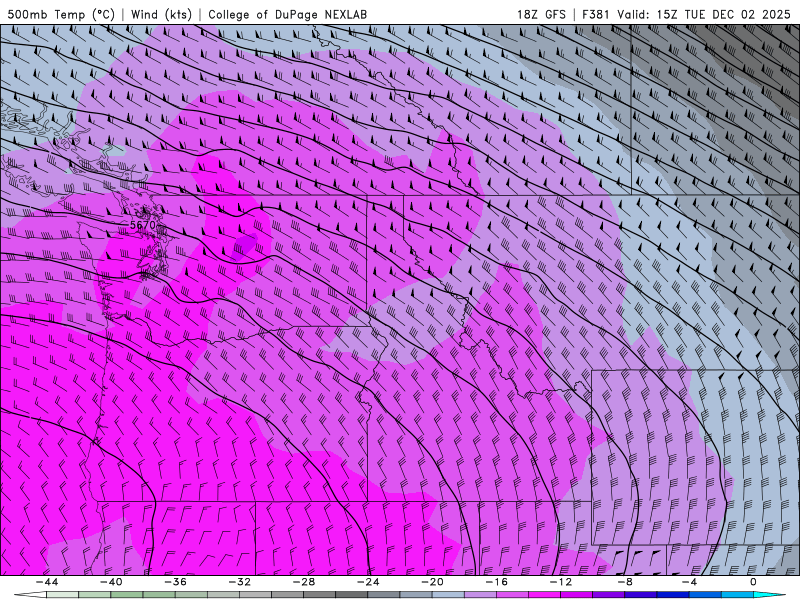800x600 pixels.
Task: Click the '18Z GFS' model run label
Action: (541, 14)
